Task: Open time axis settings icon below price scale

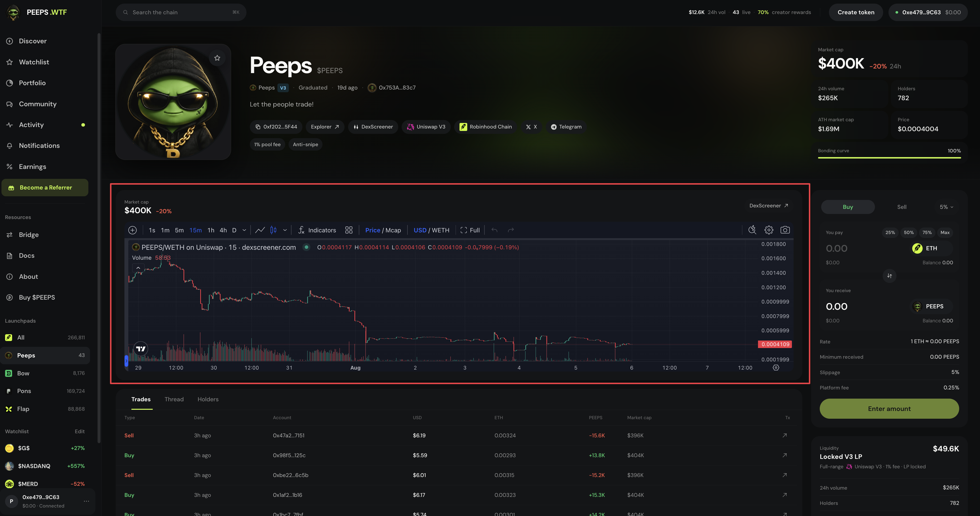Action: (776, 368)
